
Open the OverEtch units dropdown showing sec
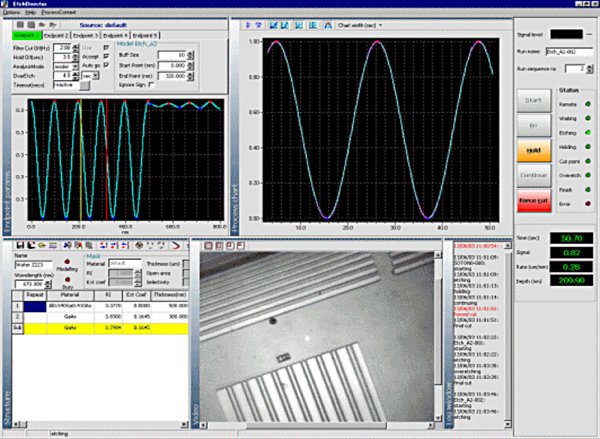tap(96, 76)
